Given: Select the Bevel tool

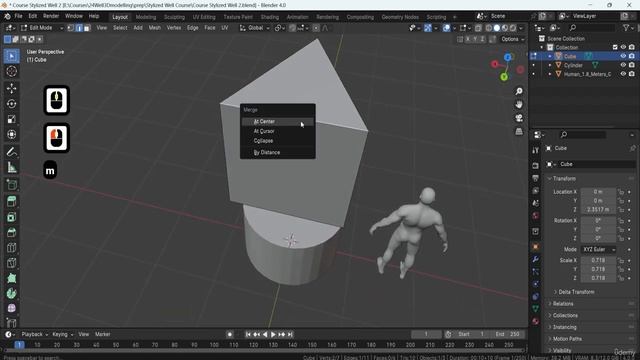Looking at the screenshot, I should click(11, 232).
